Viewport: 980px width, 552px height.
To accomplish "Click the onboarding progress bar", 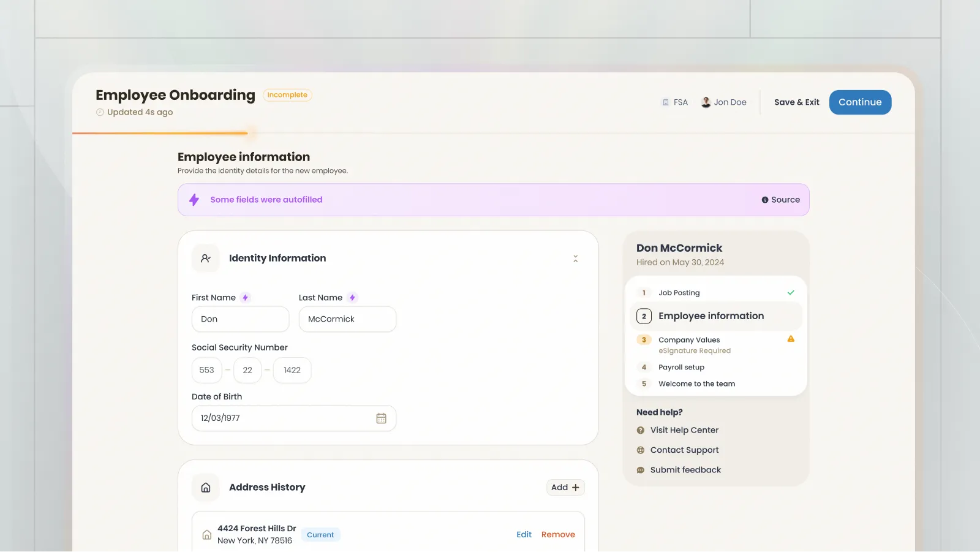I will (493, 133).
